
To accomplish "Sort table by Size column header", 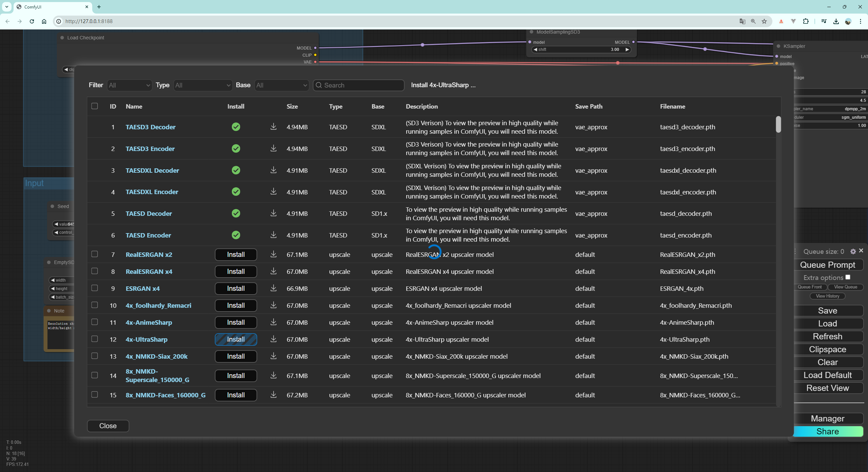I will [x=292, y=107].
